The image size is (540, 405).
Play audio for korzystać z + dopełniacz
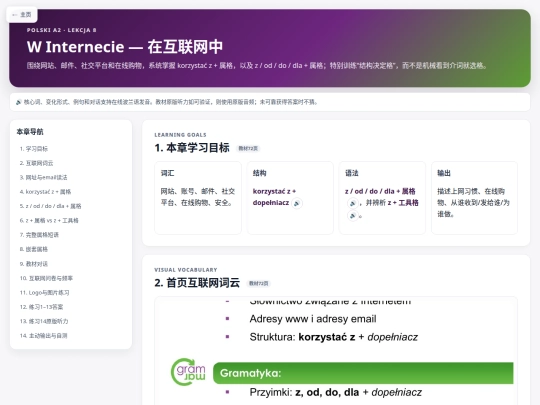coord(297,203)
